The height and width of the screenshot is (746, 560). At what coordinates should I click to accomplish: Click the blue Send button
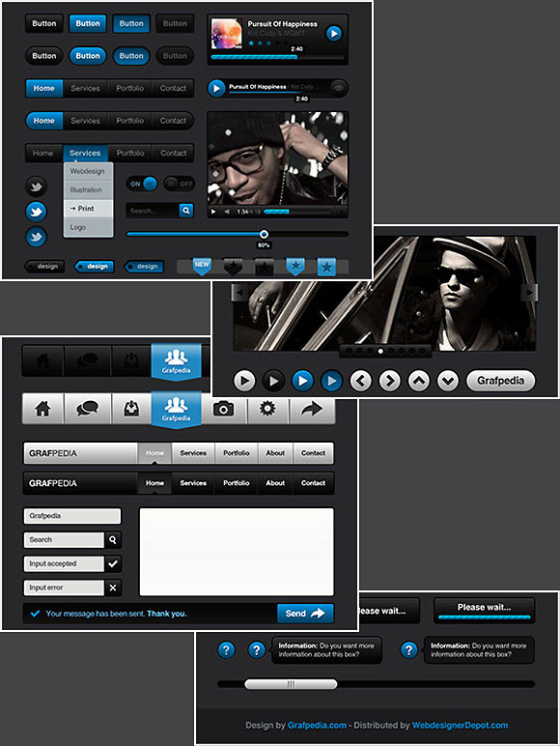(305, 614)
